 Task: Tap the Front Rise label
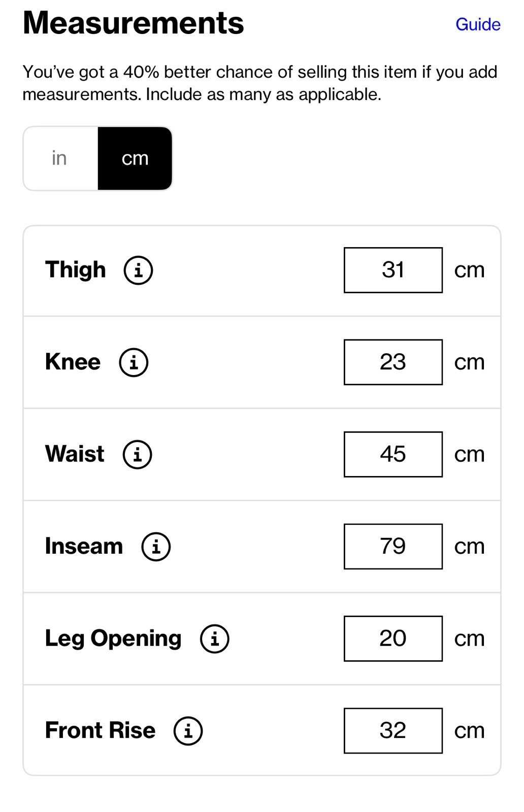[101, 730]
